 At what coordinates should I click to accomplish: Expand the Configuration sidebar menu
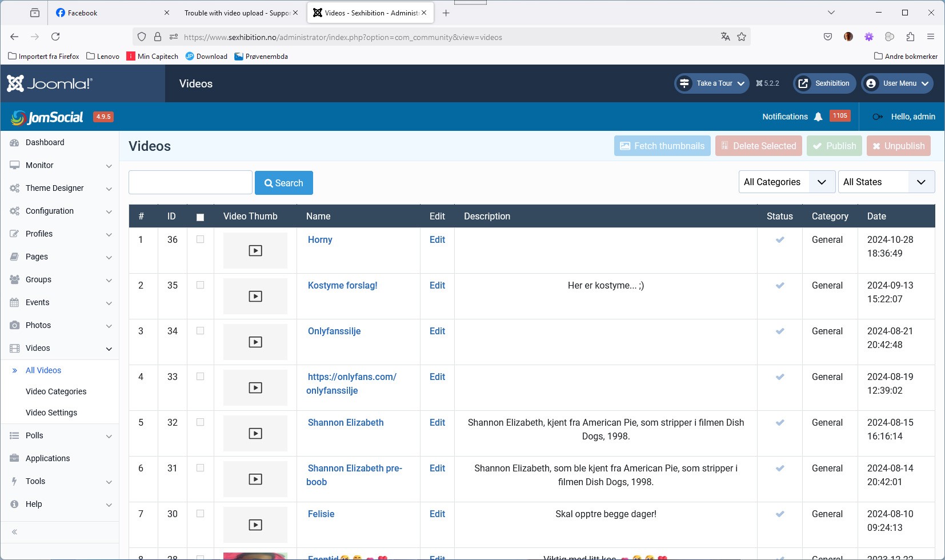click(x=60, y=211)
